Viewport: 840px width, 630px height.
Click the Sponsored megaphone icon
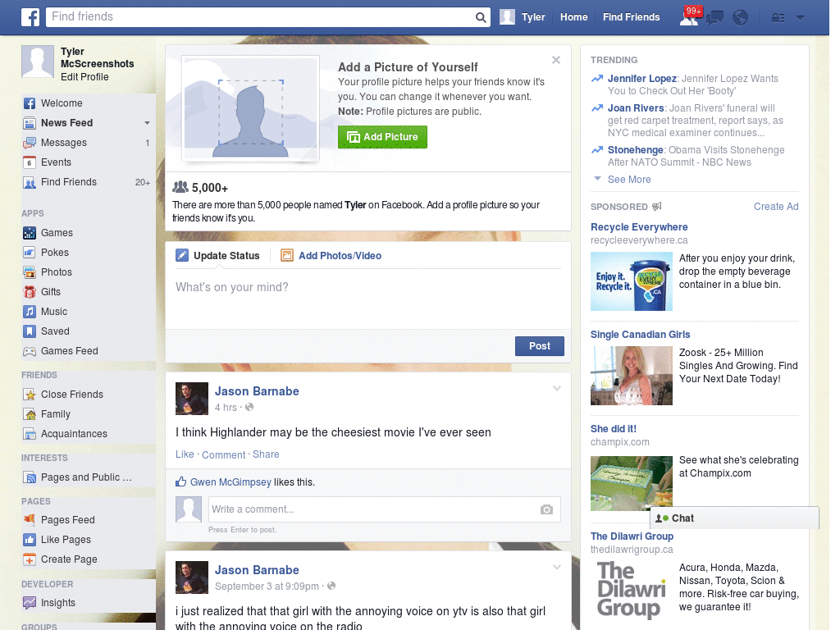(x=657, y=206)
